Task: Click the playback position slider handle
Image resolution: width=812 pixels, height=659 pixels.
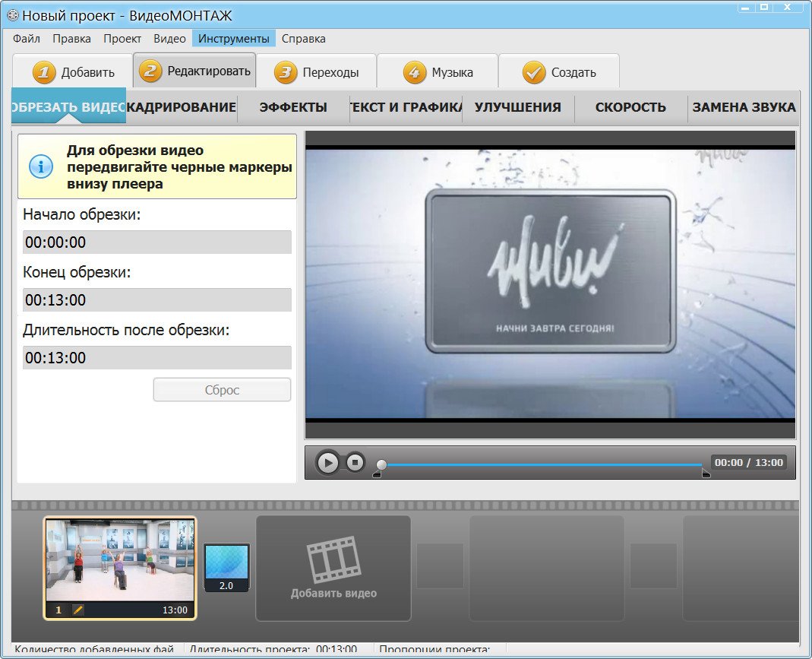Action: coord(381,464)
